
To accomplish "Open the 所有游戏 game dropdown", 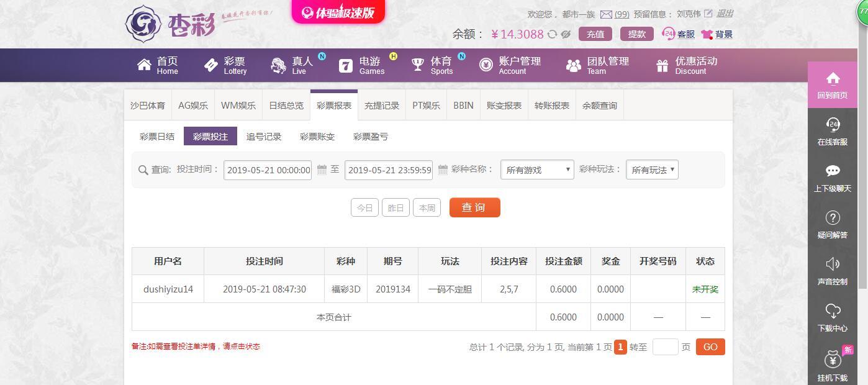I will pos(536,169).
